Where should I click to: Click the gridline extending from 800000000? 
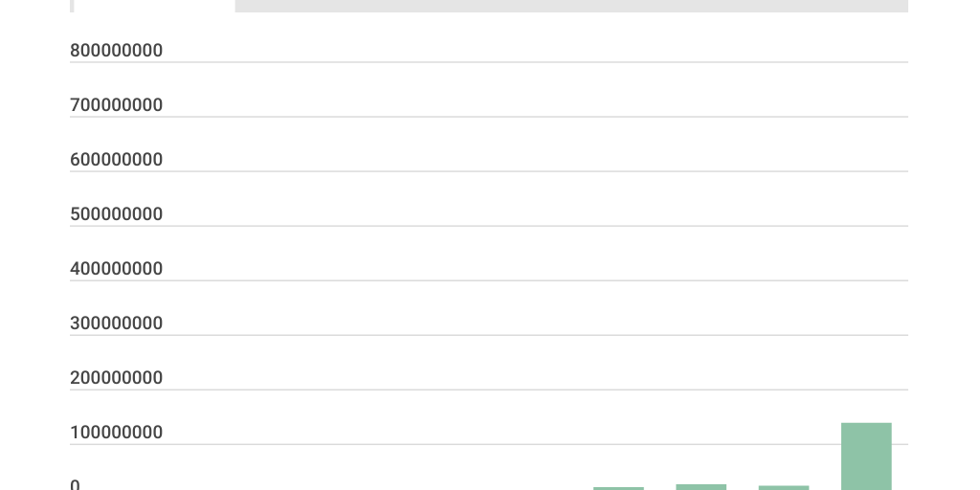pos(536,62)
